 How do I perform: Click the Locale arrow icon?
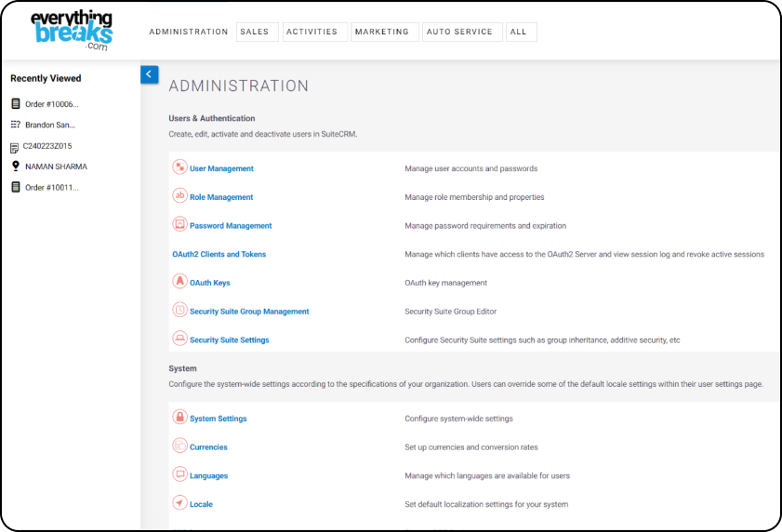tap(179, 502)
